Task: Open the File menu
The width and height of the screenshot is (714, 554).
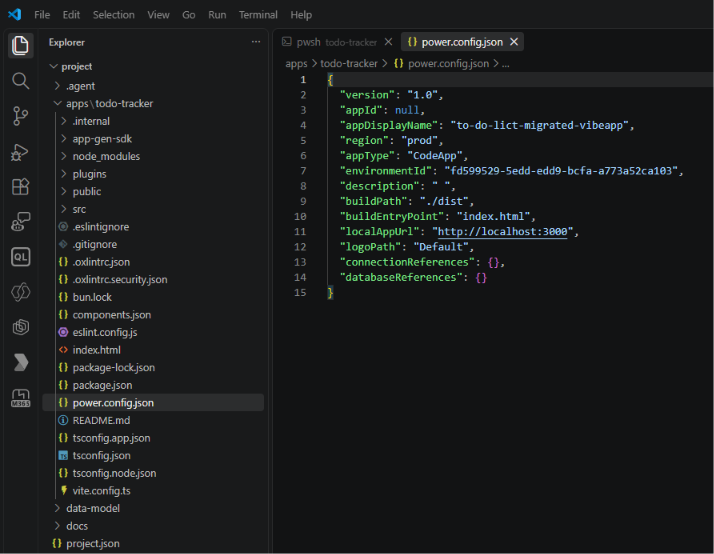Action: coord(42,15)
